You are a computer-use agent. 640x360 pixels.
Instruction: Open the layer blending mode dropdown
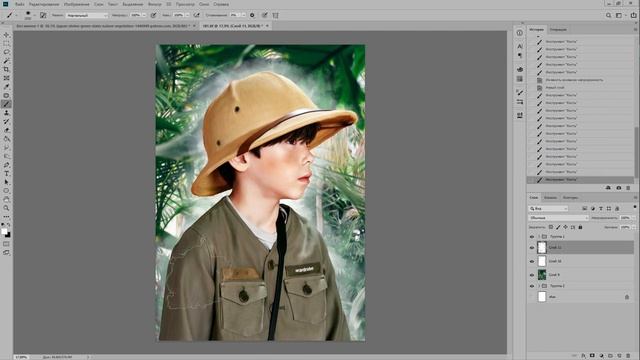558,218
